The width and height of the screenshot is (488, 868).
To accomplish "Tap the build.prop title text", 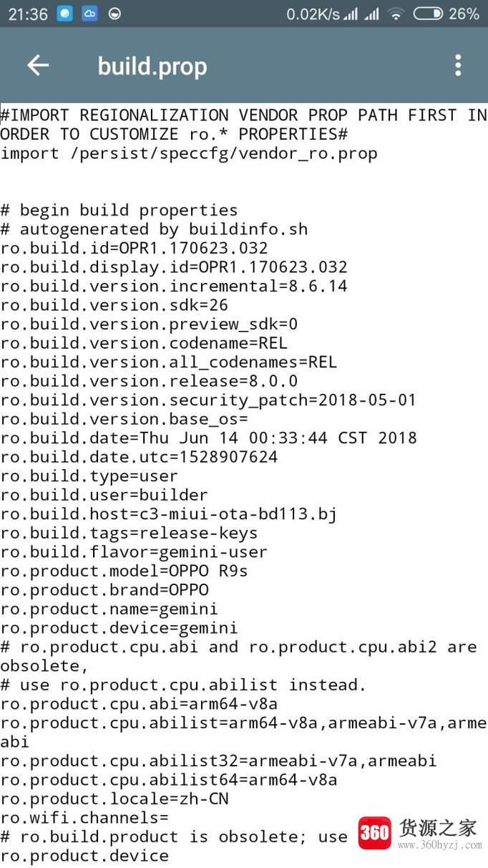I will [152, 67].
